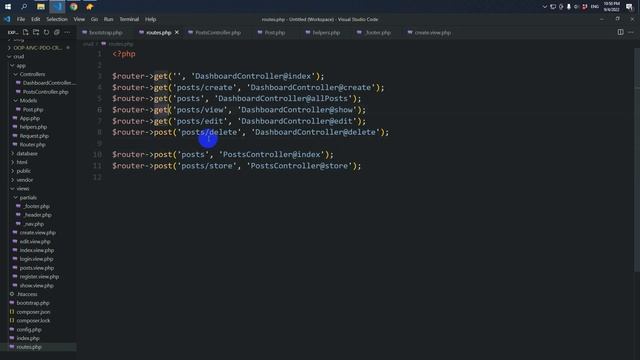The width and height of the screenshot is (640, 360).
Task: Open the View menu
Action: click(79, 19)
